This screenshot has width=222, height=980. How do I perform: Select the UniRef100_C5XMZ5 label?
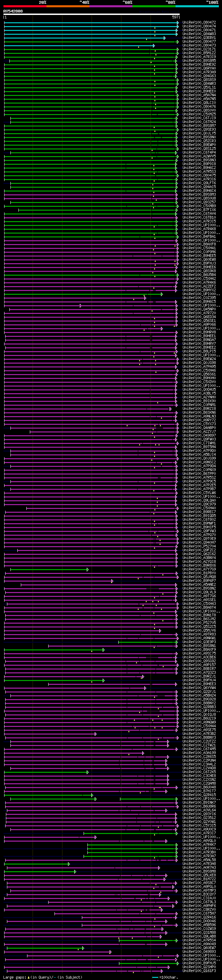pyautogui.click(x=199, y=114)
